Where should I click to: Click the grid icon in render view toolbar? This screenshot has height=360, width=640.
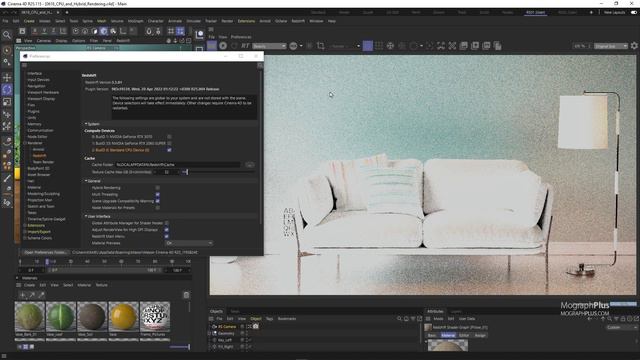click(x=379, y=46)
